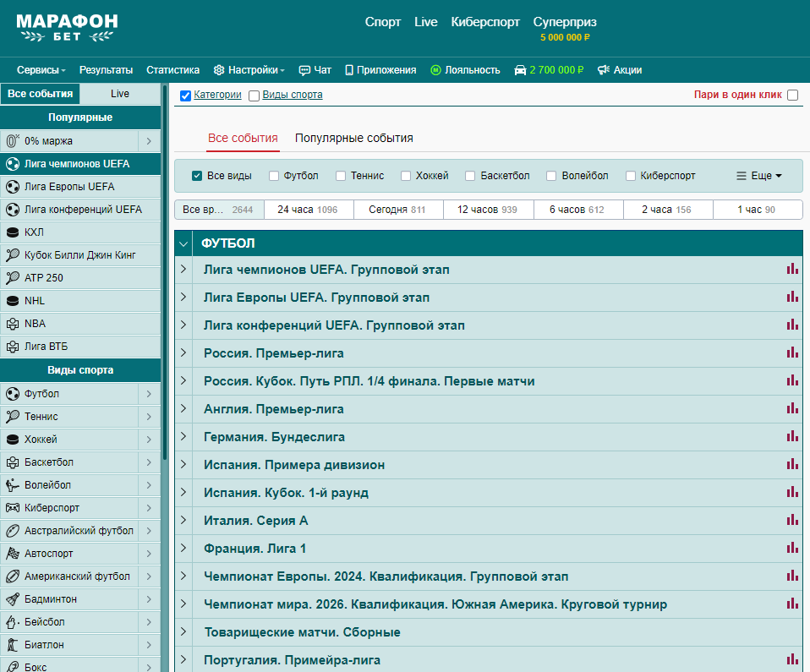810x672 pixels.
Task: Select the 24 часа time filter
Action: (x=309, y=210)
